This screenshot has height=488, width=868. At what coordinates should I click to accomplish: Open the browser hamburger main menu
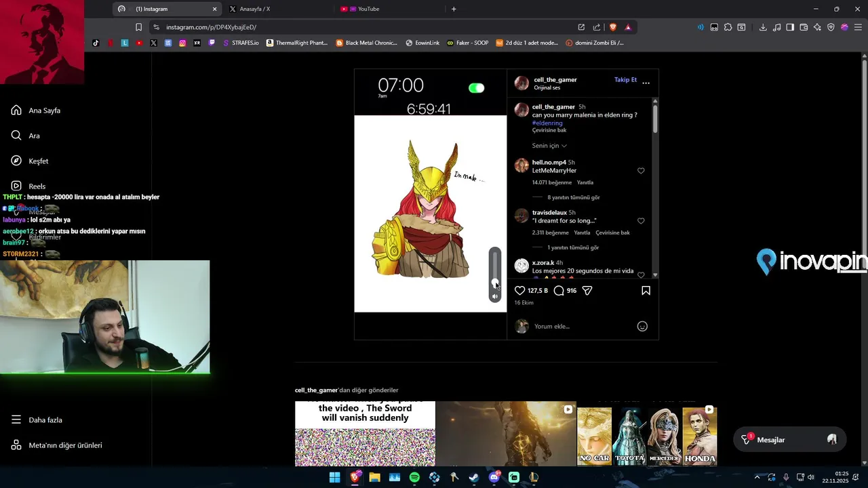coord(858,27)
